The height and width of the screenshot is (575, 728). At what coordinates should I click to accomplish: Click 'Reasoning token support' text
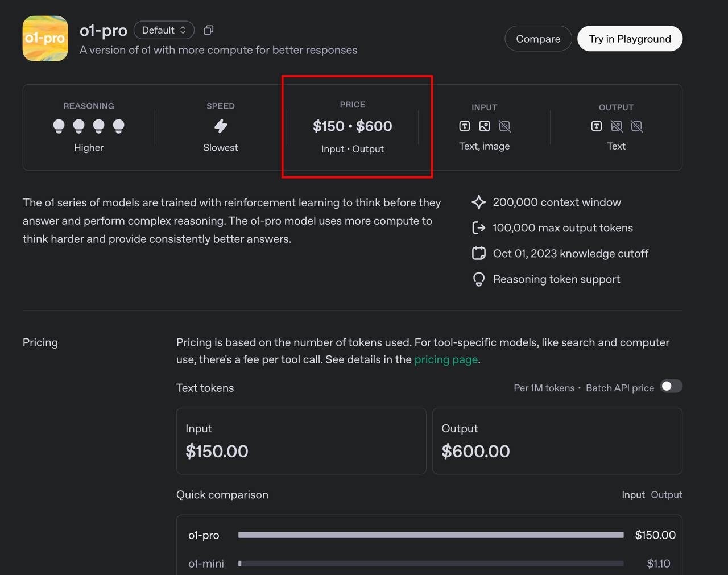click(x=556, y=279)
